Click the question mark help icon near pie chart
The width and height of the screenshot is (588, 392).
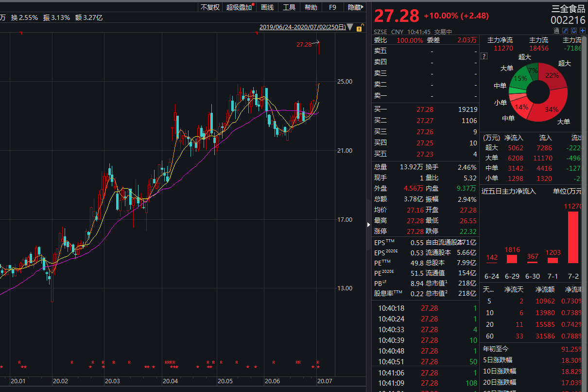click(x=484, y=56)
